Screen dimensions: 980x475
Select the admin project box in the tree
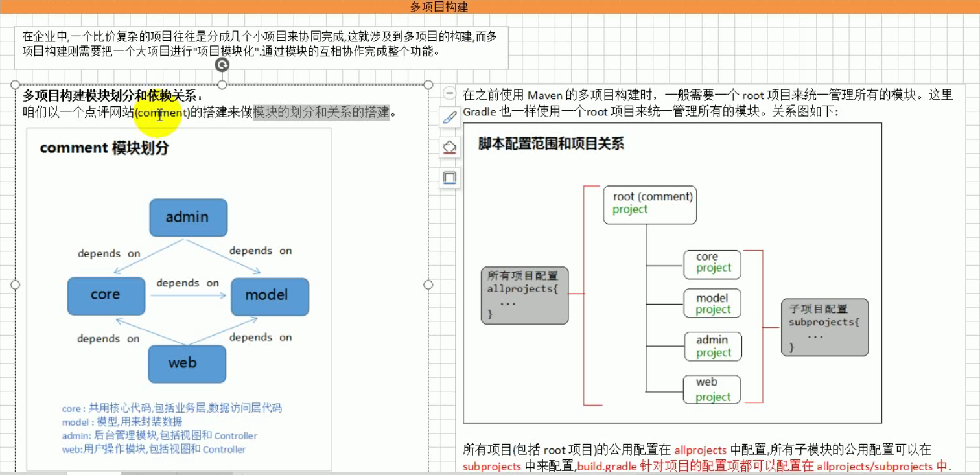point(713,347)
